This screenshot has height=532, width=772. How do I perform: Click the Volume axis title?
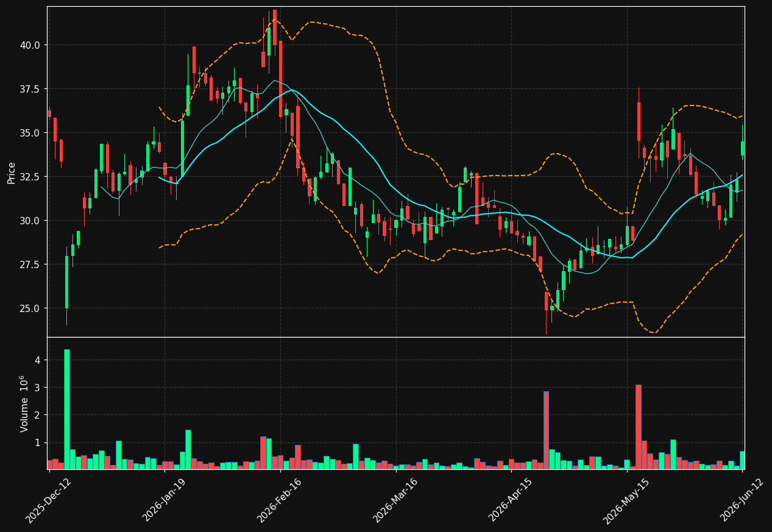[24, 403]
